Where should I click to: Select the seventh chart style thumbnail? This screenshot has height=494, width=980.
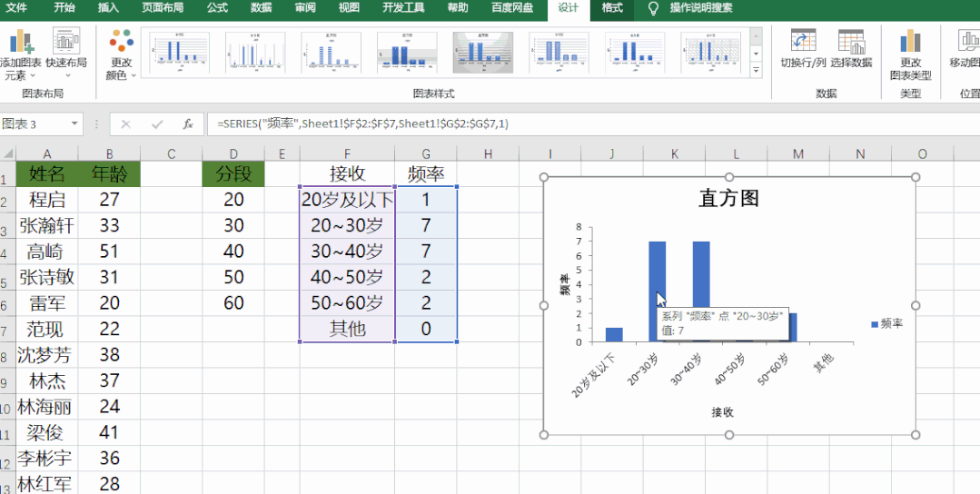pos(634,53)
